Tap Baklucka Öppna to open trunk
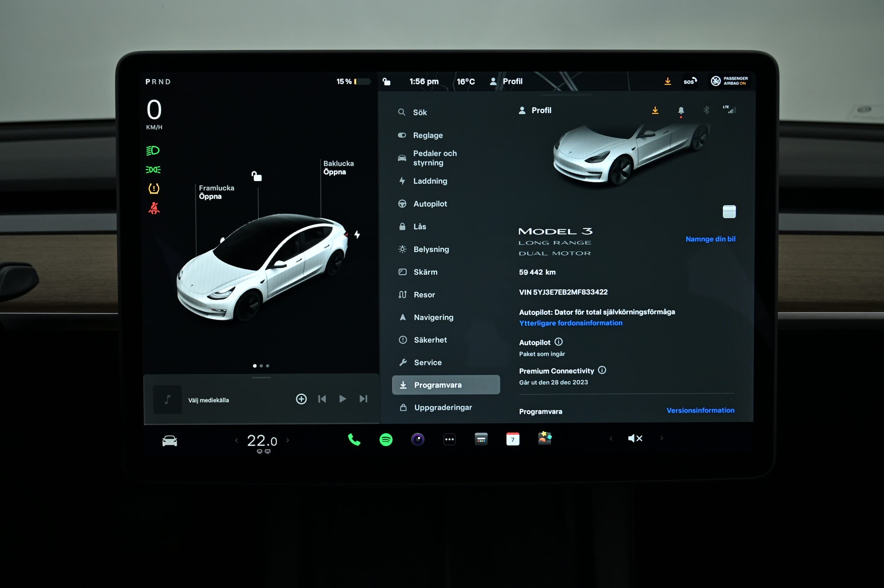 (x=338, y=168)
